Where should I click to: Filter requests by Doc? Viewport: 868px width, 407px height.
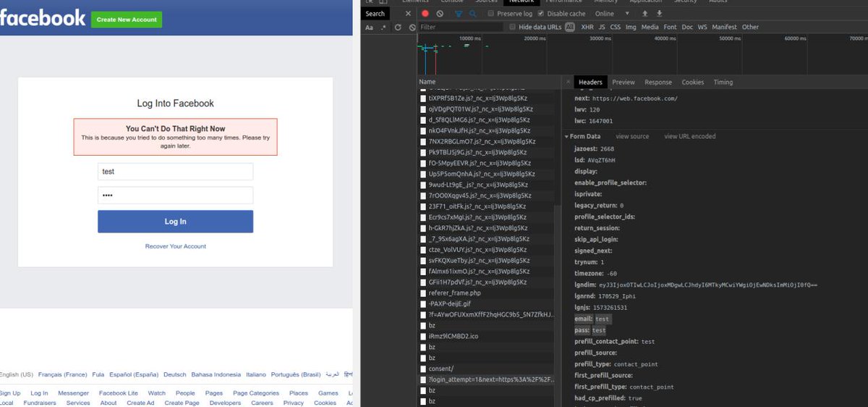pos(687,28)
